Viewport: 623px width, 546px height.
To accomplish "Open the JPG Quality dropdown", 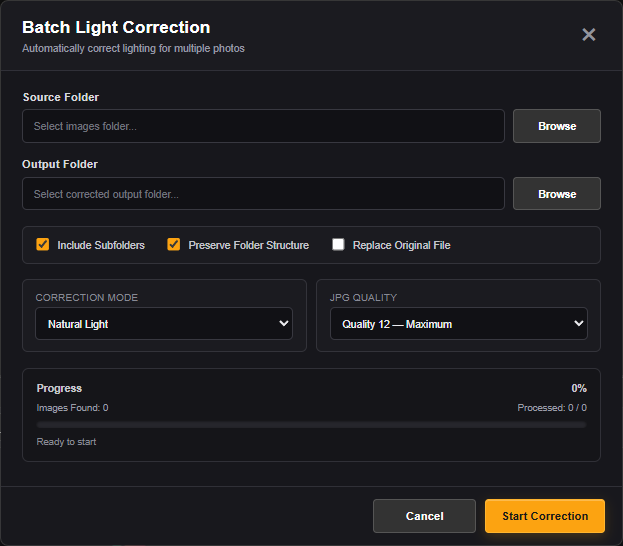I will pyautogui.click(x=459, y=323).
